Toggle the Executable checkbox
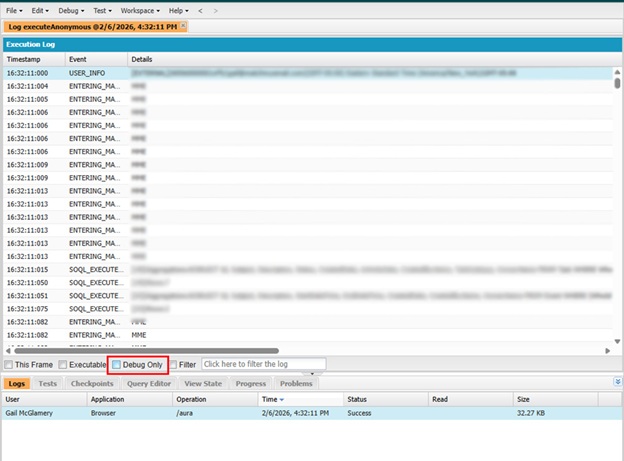The image size is (624, 461). point(63,365)
